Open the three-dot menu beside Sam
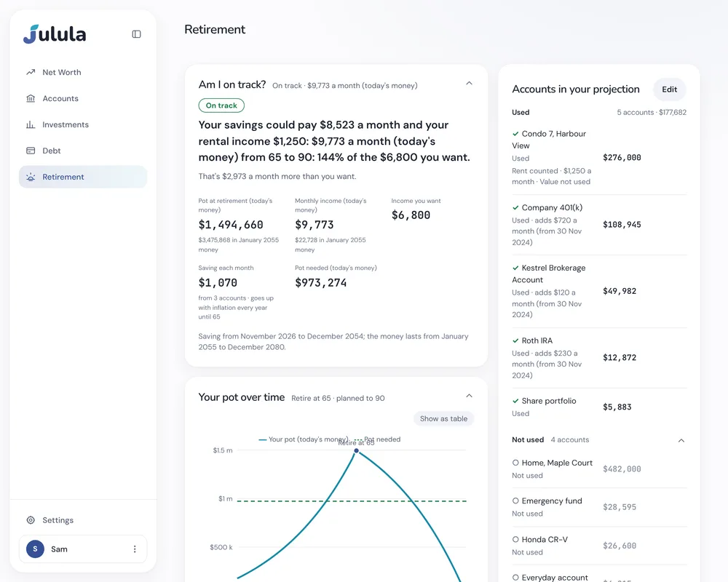This screenshot has width=728, height=582. (x=135, y=549)
